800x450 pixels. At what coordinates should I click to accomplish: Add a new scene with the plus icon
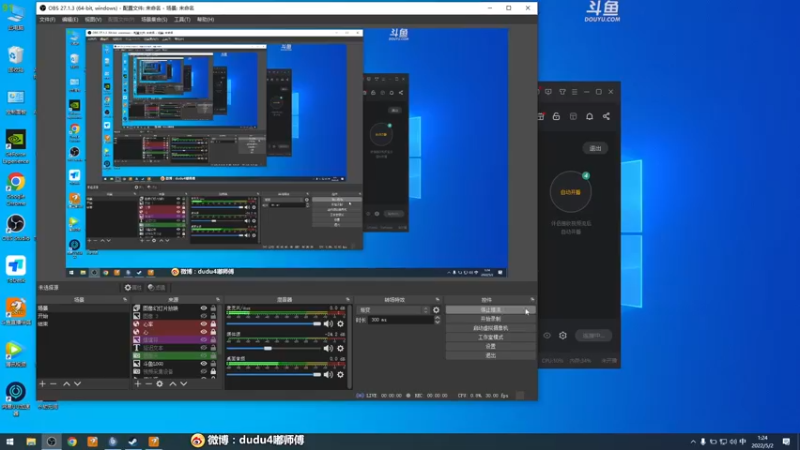[x=42, y=384]
